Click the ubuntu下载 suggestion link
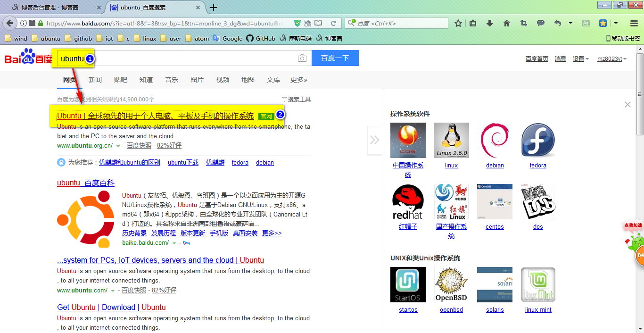This screenshot has width=644, height=333. click(x=183, y=162)
